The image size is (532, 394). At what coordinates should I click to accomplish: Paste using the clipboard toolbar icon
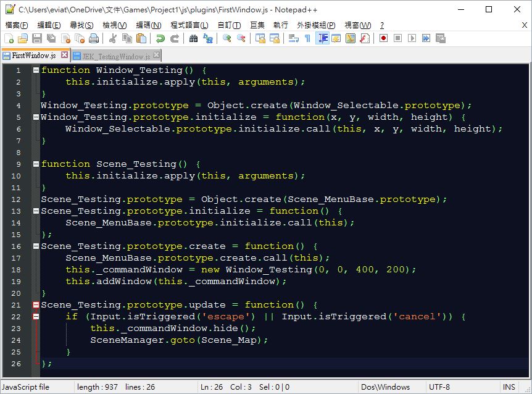point(141,38)
